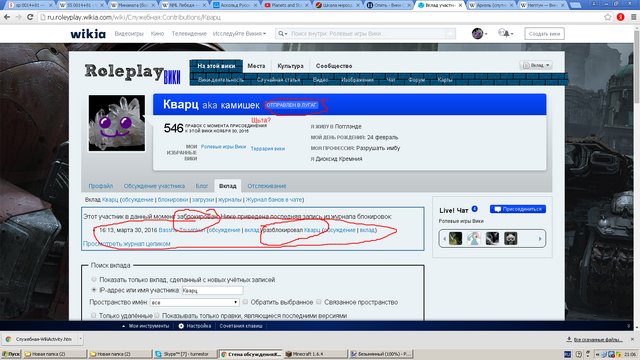Bookmark this page with the star icon

click(608, 17)
